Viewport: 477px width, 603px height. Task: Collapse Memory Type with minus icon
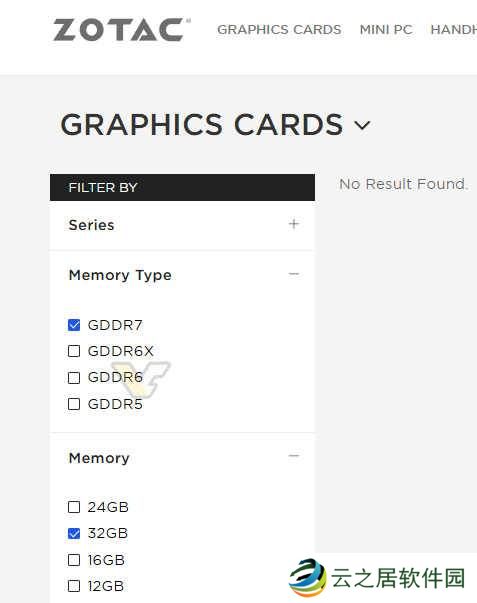[x=294, y=274]
